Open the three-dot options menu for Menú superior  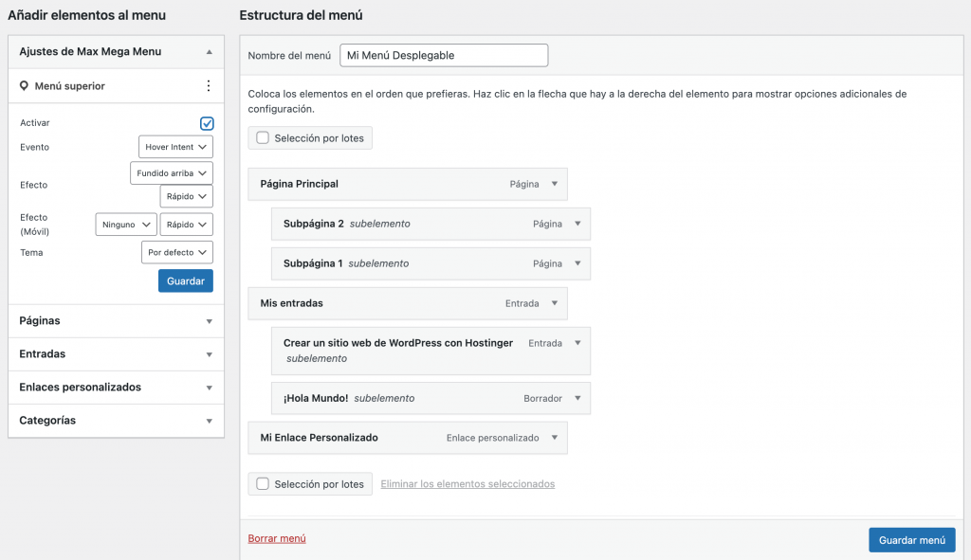click(208, 85)
